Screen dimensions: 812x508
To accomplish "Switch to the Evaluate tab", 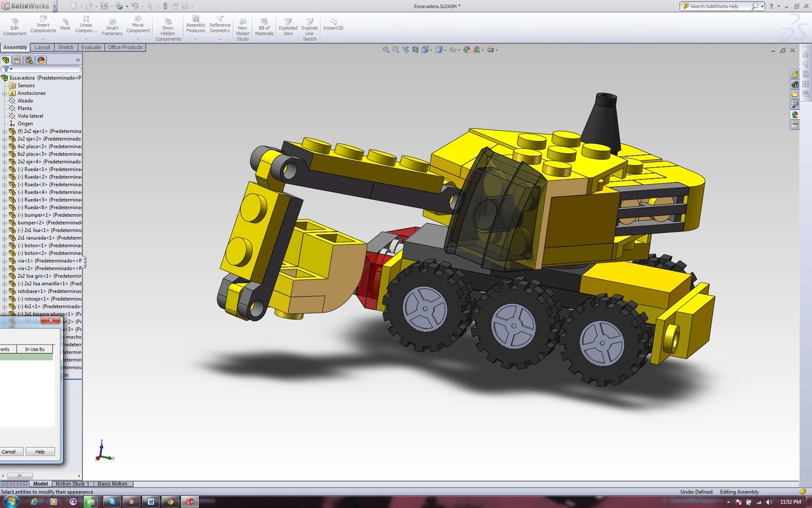I will click(x=90, y=47).
